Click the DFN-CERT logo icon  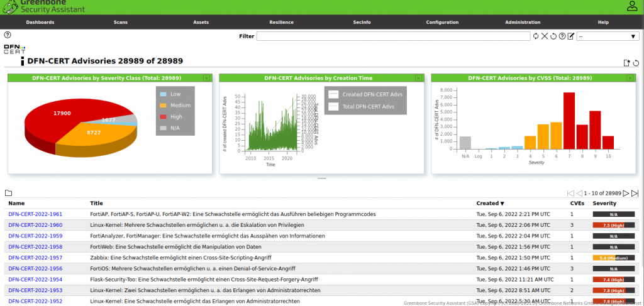point(14,49)
